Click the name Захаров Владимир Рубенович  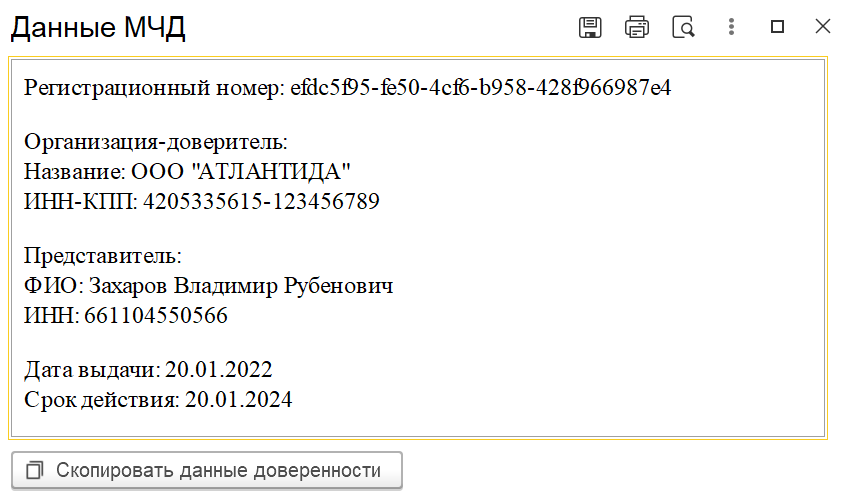tap(241, 286)
